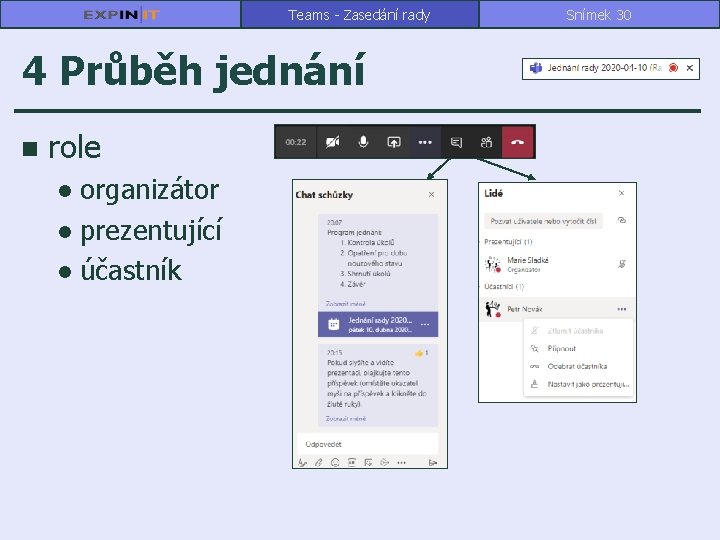This screenshot has width=720, height=540.
Task: Click Zobrazit méně under the agenda message
Action: (x=345, y=304)
